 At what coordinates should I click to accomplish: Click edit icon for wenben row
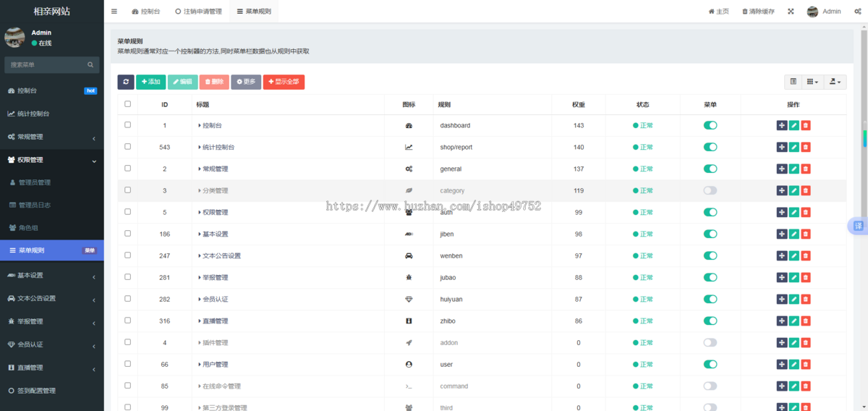[x=793, y=255]
